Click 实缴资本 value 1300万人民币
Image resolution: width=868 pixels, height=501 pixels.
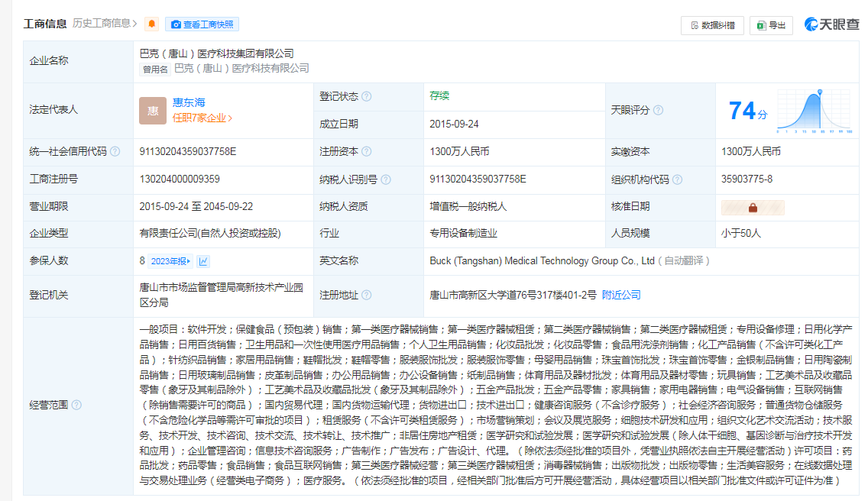[x=750, y=152]
